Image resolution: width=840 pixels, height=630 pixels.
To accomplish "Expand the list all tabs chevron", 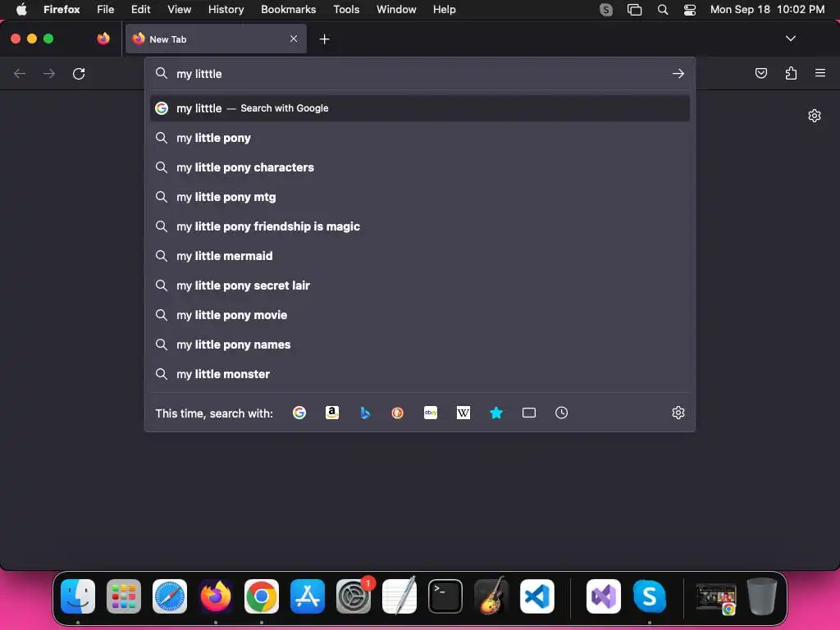I will pos(790,39).
